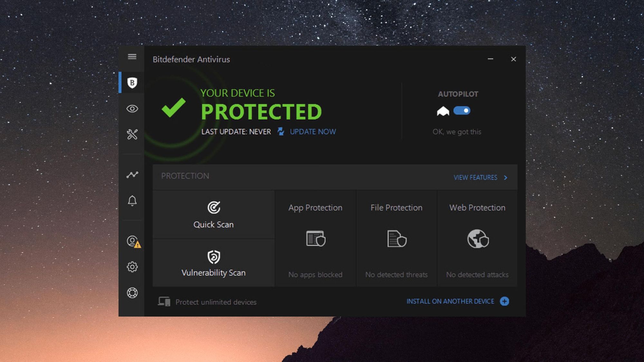Click Protect unlimited devices link

pos(207,302)
